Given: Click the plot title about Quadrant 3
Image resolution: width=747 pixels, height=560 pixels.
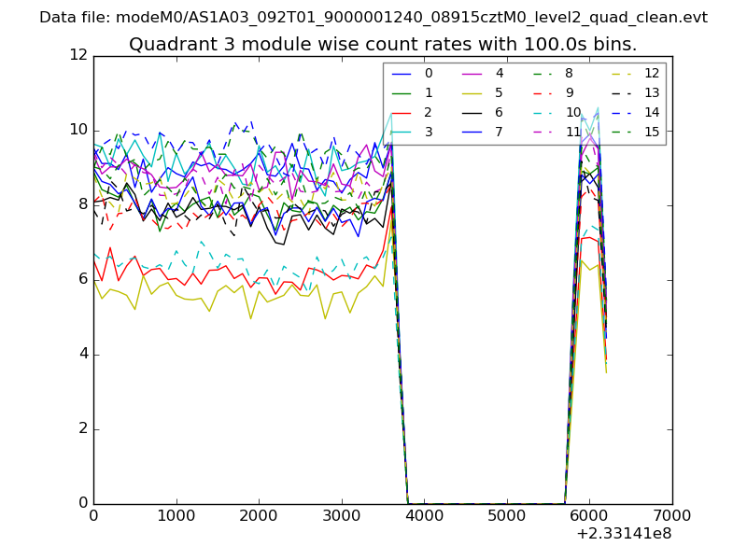Looking at the screenshot, I should 383,44.
